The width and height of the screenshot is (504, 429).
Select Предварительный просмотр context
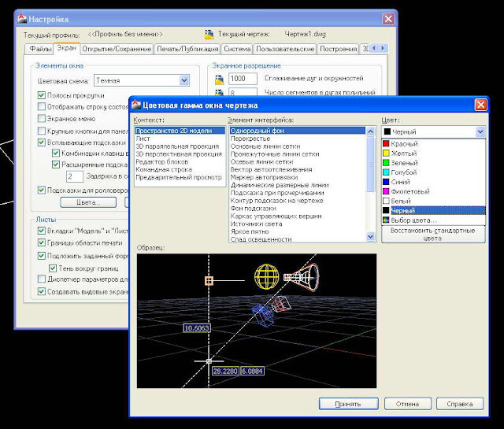[x=179, y=177]
